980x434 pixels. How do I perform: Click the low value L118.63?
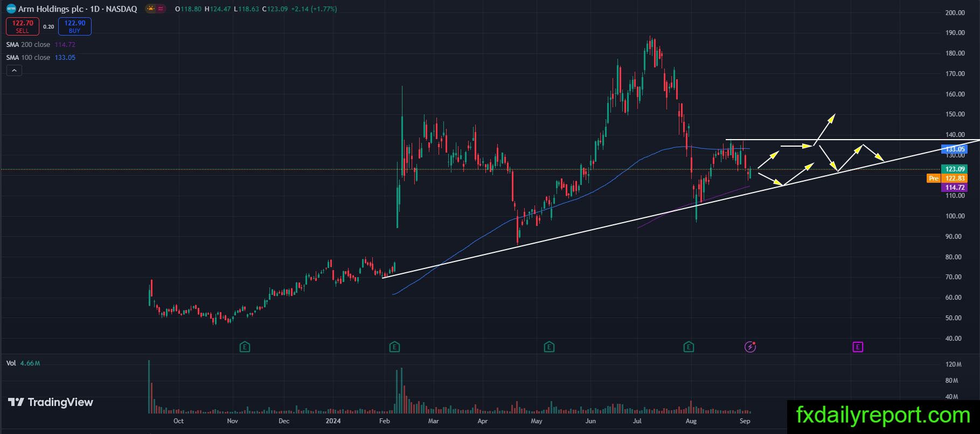coord(247,9)
